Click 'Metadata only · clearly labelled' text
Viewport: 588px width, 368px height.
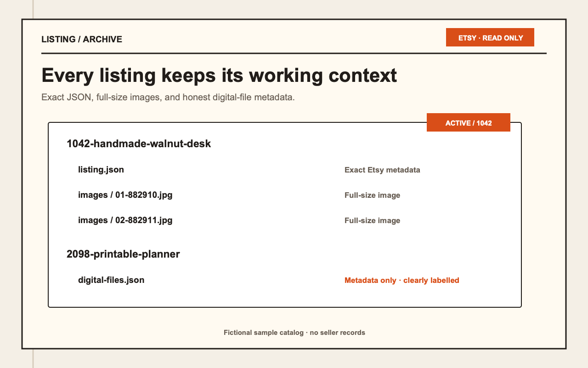point(402,280)
